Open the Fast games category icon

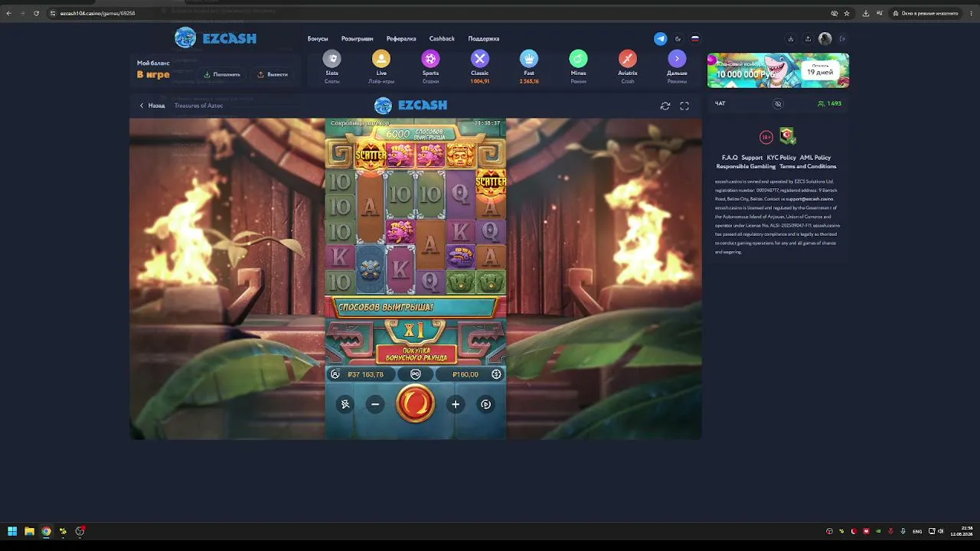pos(529,60)
